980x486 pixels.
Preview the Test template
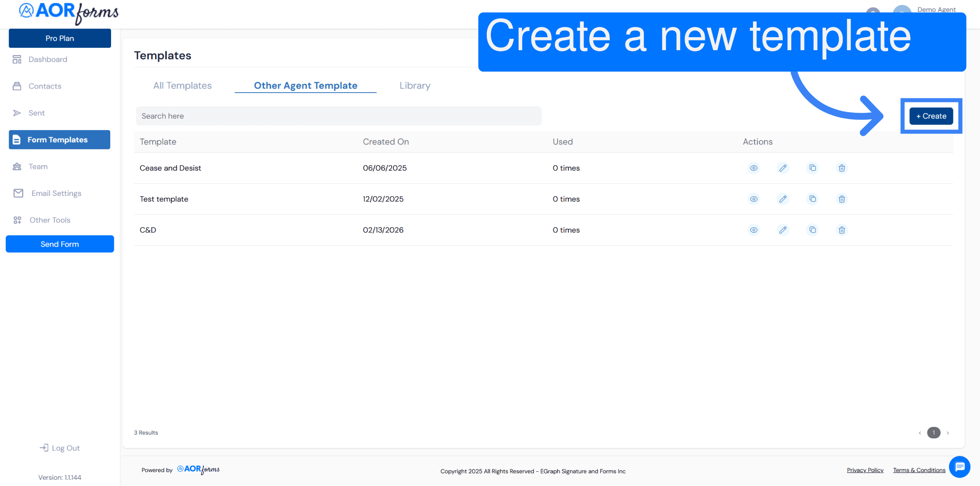coord(753,199)
